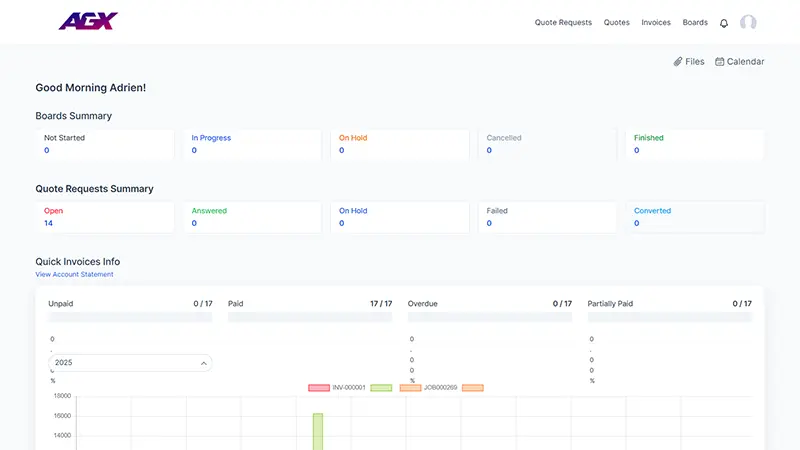Select the Finished boards card

(x=695, y=144)
